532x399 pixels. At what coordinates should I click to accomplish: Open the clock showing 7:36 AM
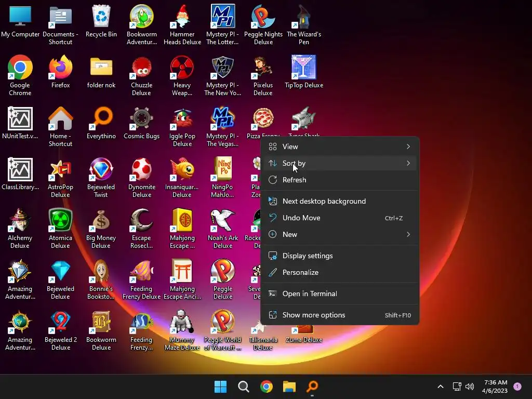(495, 387)
